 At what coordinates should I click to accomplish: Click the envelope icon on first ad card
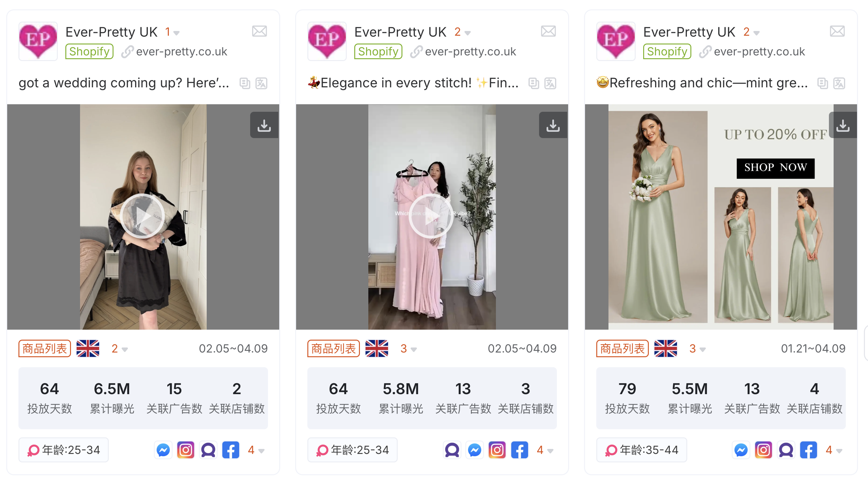click(259, 31)
